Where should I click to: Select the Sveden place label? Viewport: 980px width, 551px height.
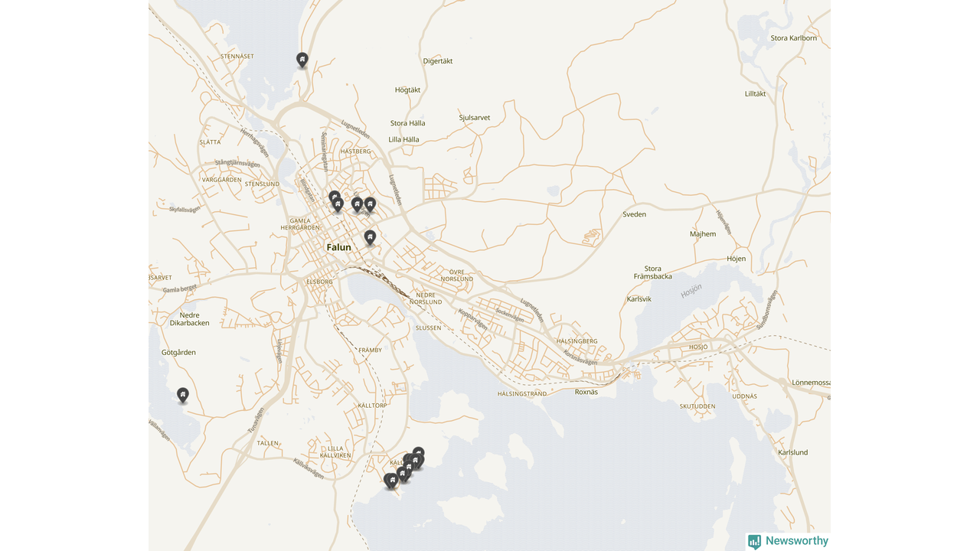coord(634,214)
